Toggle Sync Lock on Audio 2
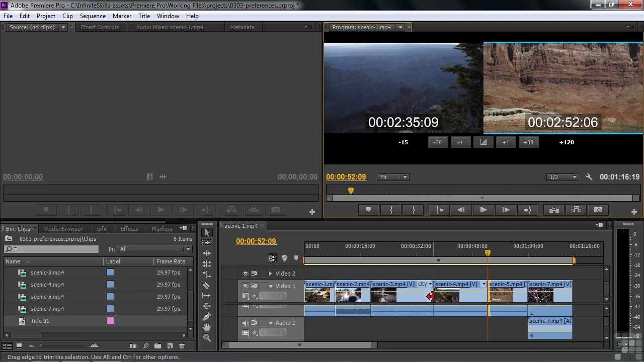This screenshot has height=362, width=644. click(254, 323)
